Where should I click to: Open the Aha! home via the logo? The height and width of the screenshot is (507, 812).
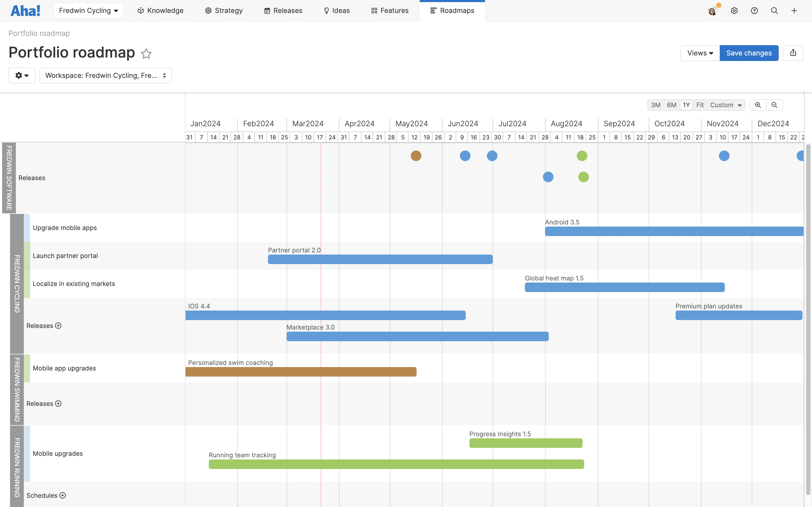point(25,10)
